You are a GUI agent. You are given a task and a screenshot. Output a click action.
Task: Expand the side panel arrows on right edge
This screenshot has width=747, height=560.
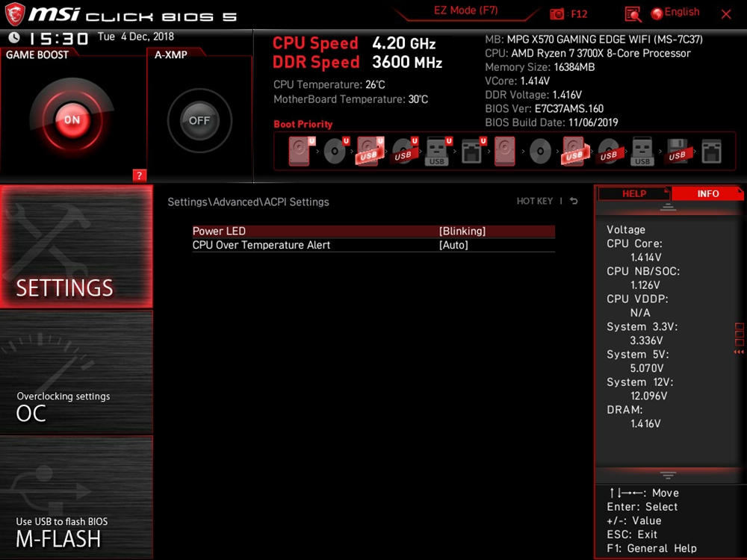coord(739,338)
